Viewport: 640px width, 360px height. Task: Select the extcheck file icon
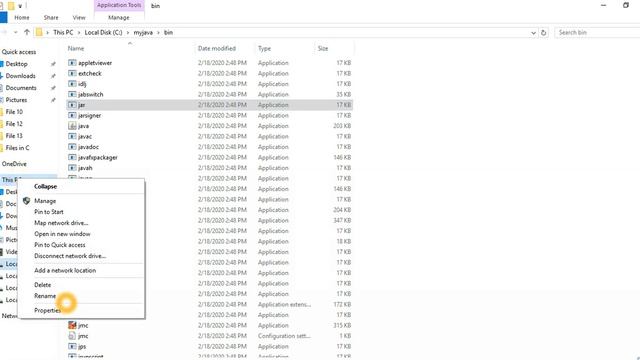pyautogui.click(x=72, y=73)
